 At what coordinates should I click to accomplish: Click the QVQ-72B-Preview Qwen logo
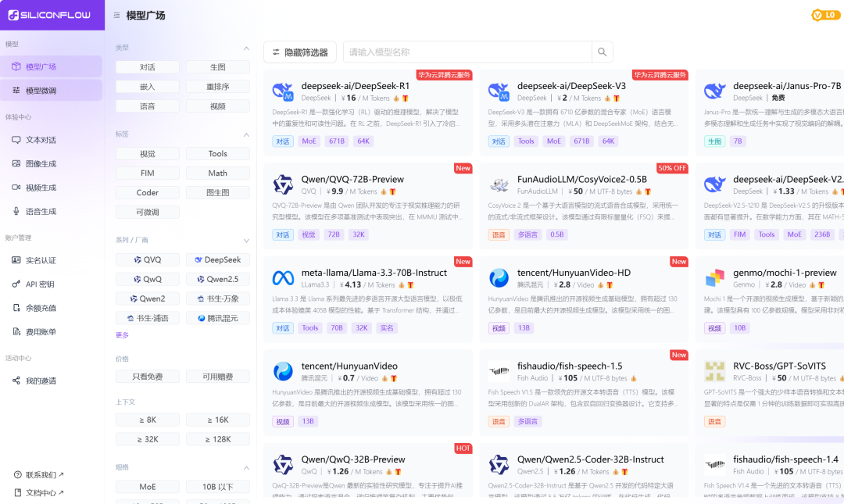[283, 184]
